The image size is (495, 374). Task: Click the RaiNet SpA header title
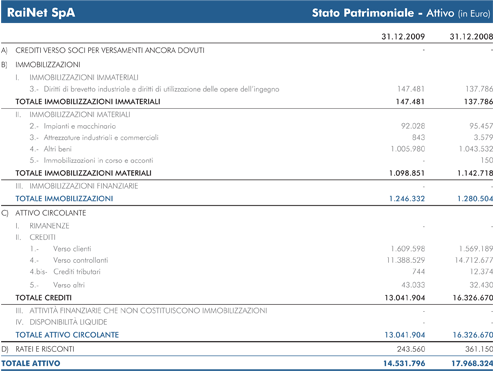(x=41, y=13)
